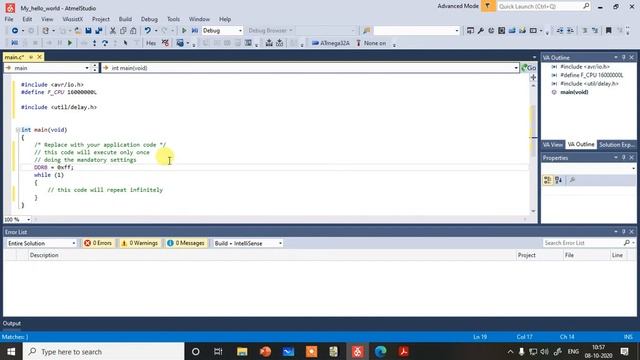
Task: Click the Step Into icon
Action: pos(94,43)
